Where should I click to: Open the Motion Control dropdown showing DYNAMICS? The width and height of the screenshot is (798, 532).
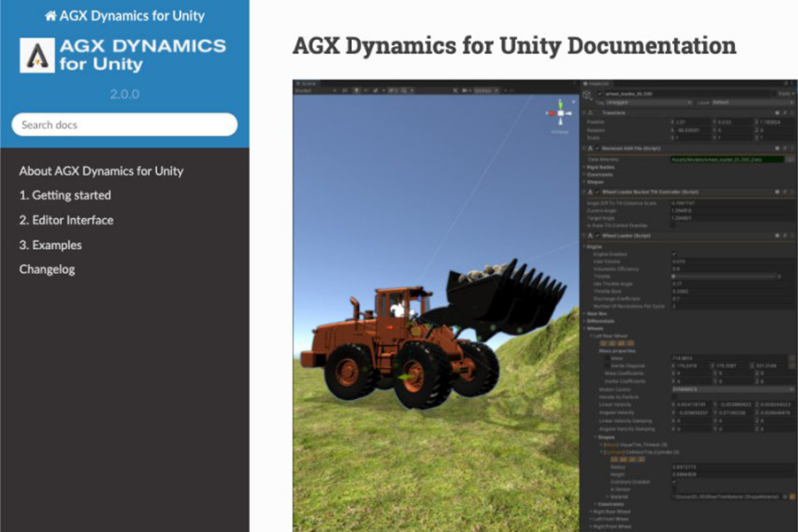[733, 389]
